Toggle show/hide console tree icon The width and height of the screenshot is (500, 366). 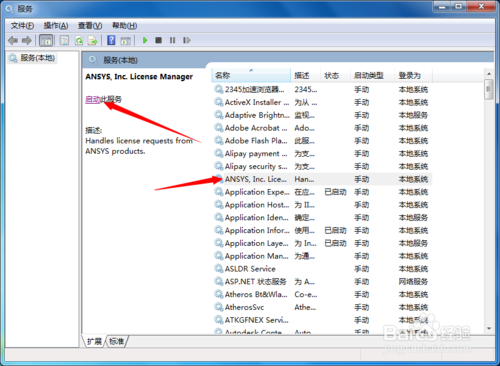tap(46, 41)
